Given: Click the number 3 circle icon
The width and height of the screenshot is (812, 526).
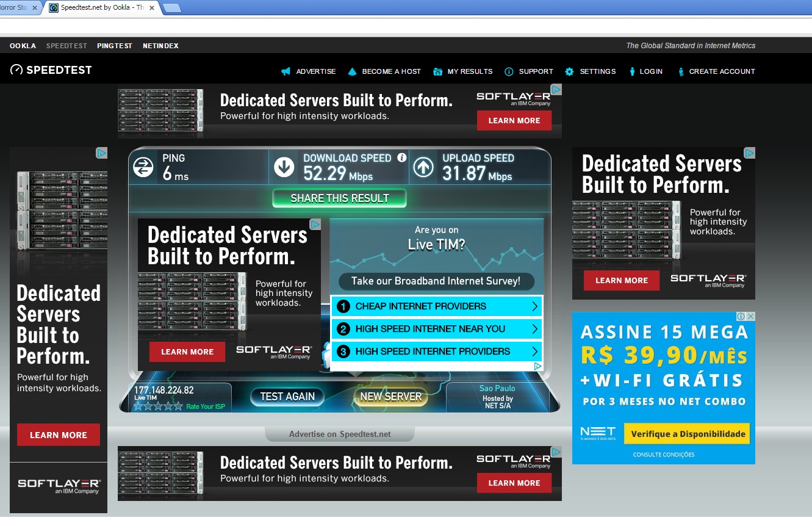Looking at the screenshot, I should click(343, 351).
